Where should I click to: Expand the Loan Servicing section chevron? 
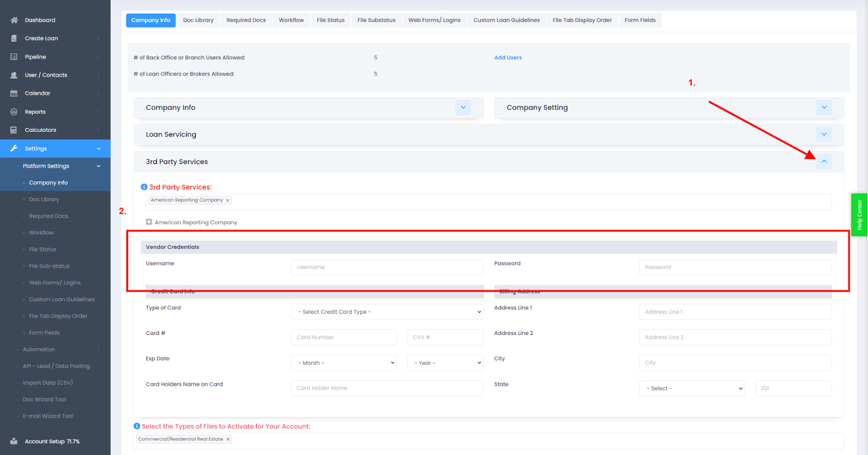pyautogui.click(x=824, y=134)
